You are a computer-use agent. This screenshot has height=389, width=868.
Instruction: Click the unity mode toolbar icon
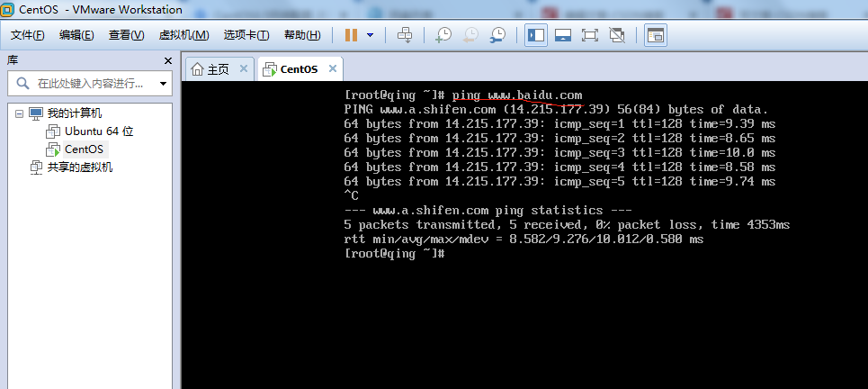[617, 35]
